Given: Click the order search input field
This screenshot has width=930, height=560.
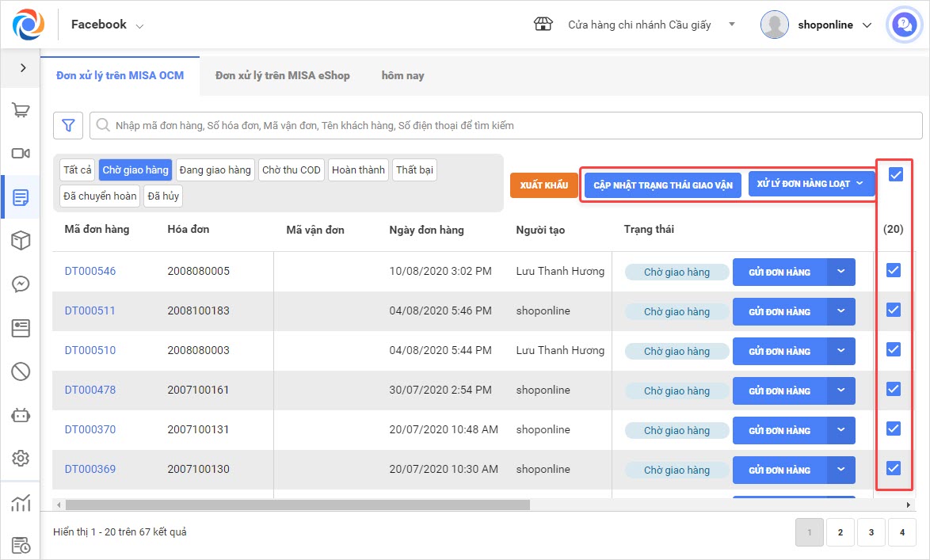Looking at the screenshot, I should (x=507, y=125).
